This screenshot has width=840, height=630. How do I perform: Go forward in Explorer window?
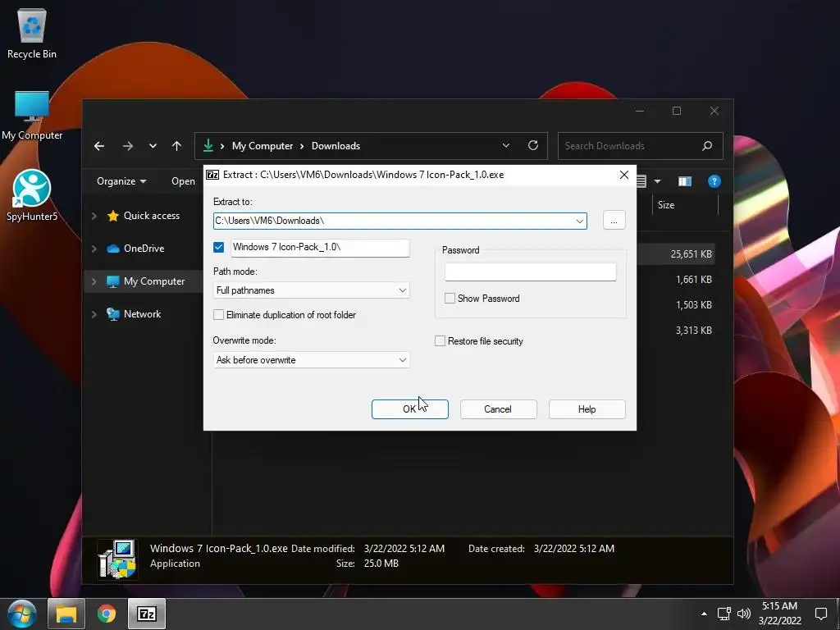pyautogui.click(x=127, y=146)
